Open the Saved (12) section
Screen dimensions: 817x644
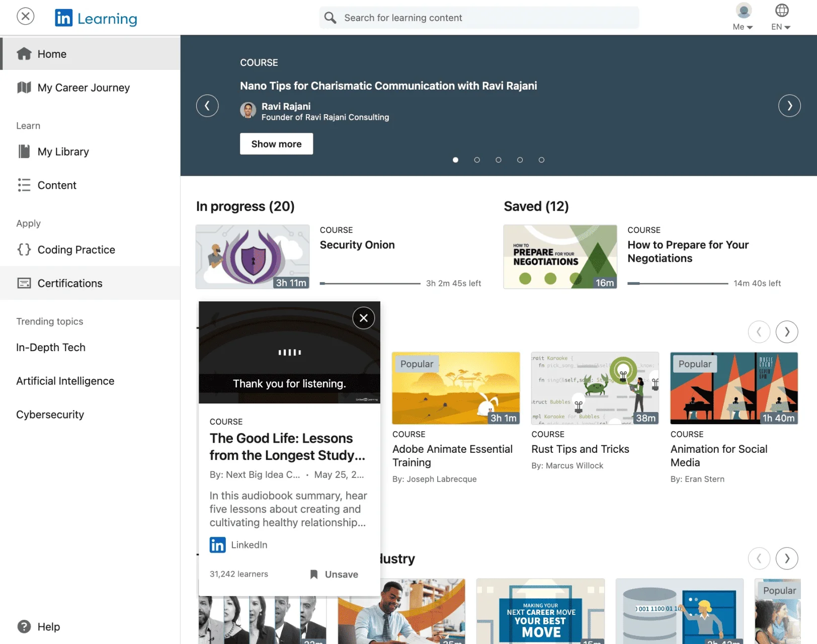tap(536, 206)
